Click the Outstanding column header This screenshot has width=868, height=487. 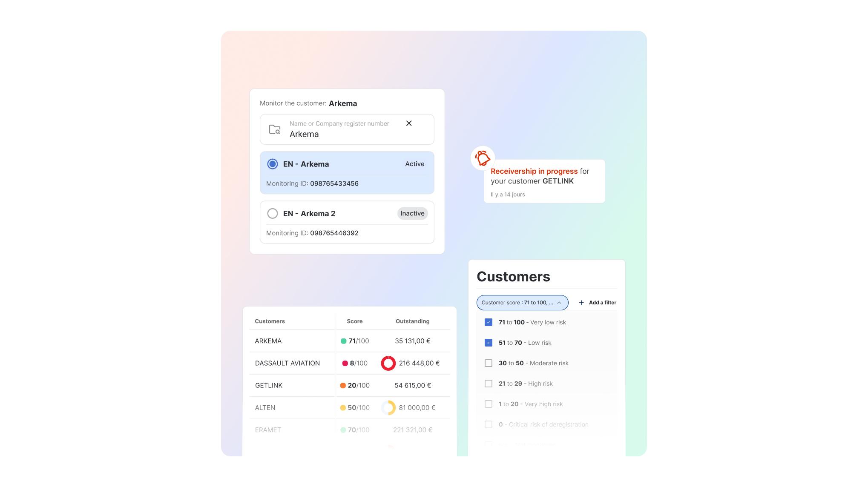pyautogui.click(x=413, y=321)
